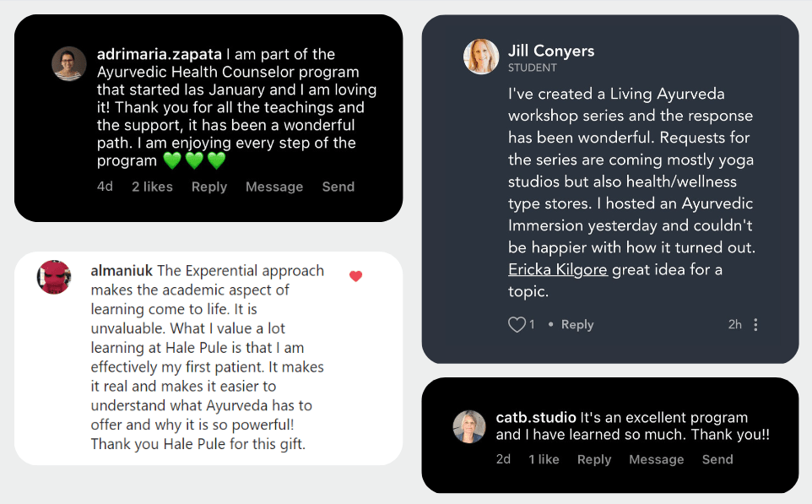Click catb.studio's profile avatar

point(469,427)
